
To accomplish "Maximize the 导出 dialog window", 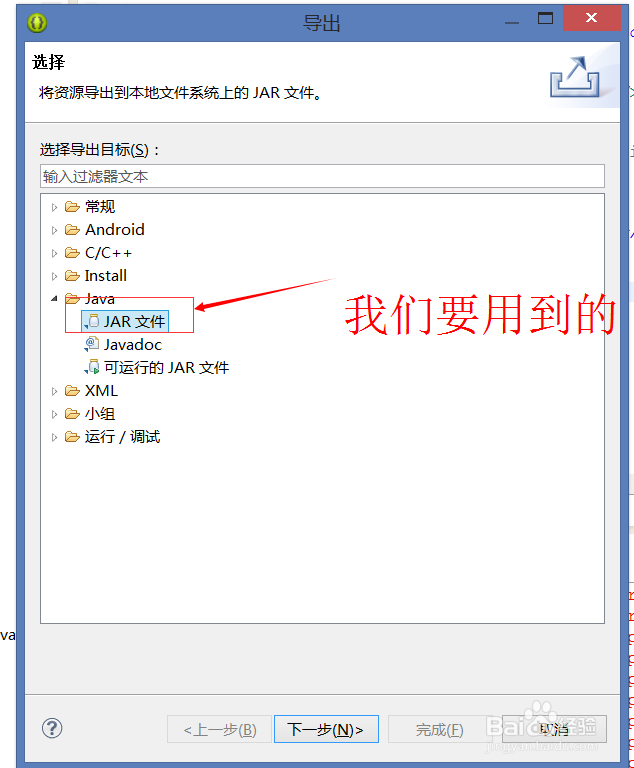I will (545, 19).
